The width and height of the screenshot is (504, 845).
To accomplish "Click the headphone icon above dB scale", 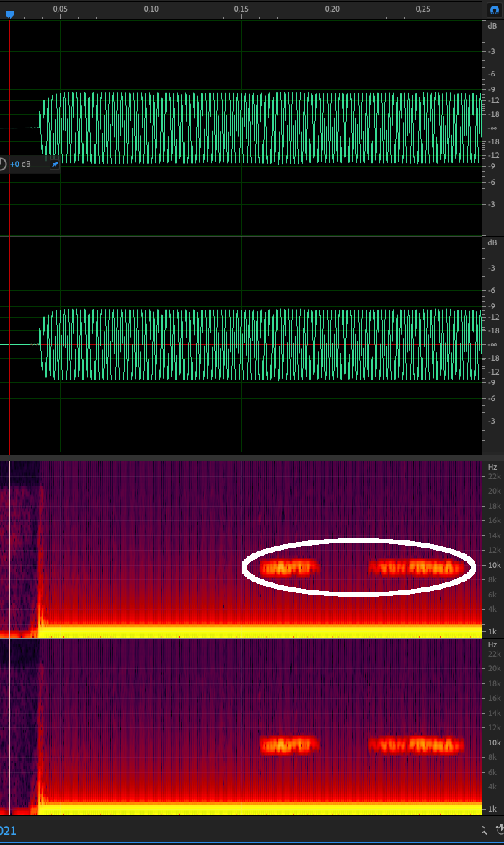I will coord(494,10).
